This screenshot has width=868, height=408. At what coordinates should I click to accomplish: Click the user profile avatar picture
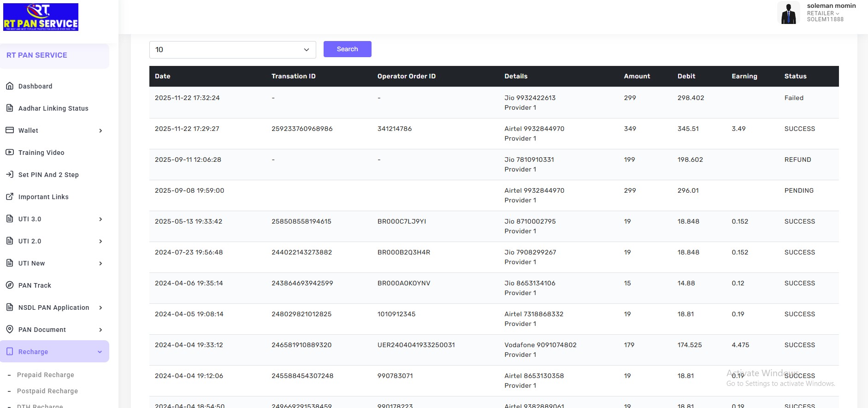coord(789,13)
